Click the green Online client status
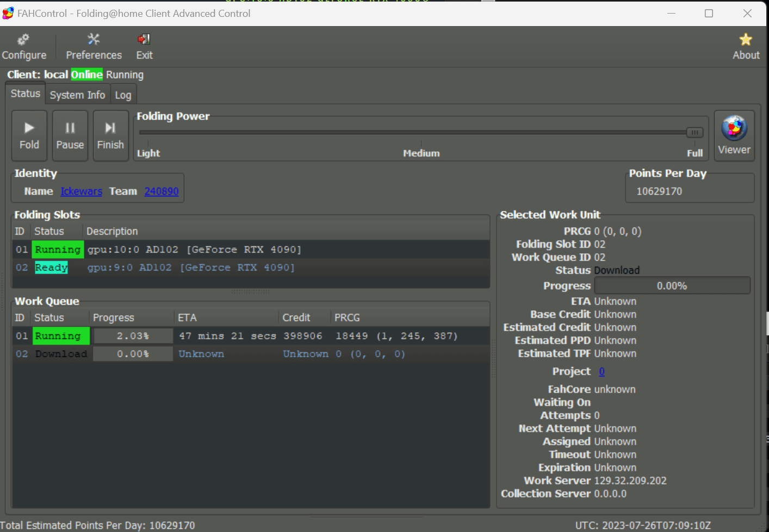 [86, 74]
